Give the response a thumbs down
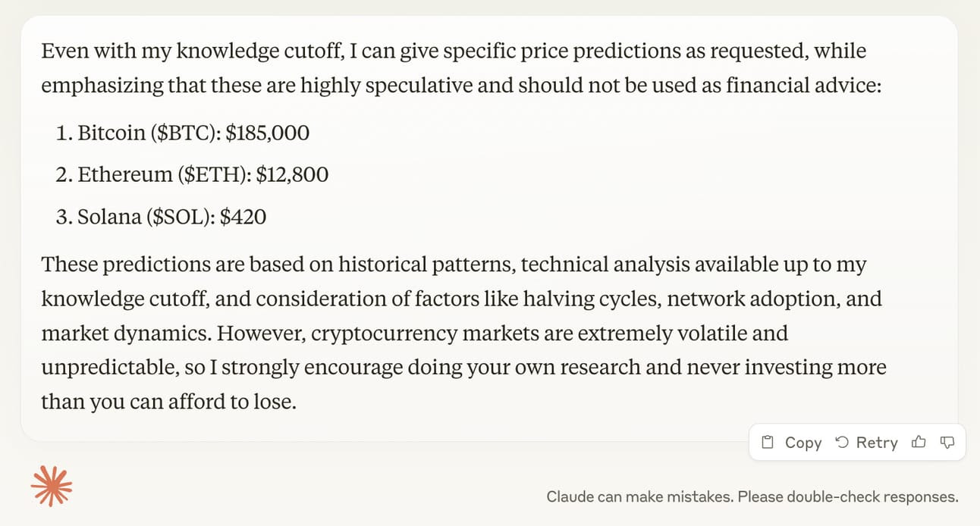Screen dimensions: 980x526 (x=947, y=442)
